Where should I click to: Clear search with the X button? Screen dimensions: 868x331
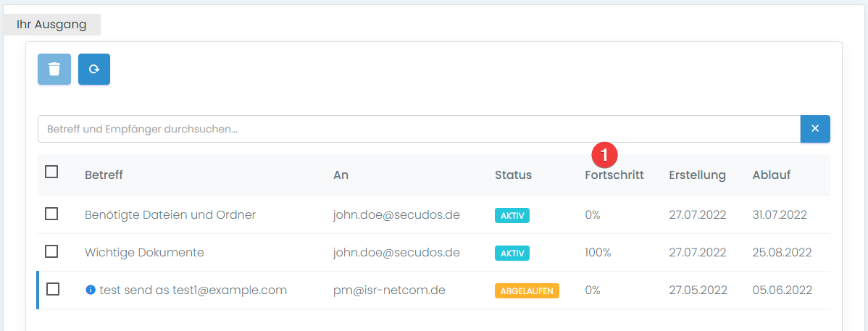click(814, 129)
